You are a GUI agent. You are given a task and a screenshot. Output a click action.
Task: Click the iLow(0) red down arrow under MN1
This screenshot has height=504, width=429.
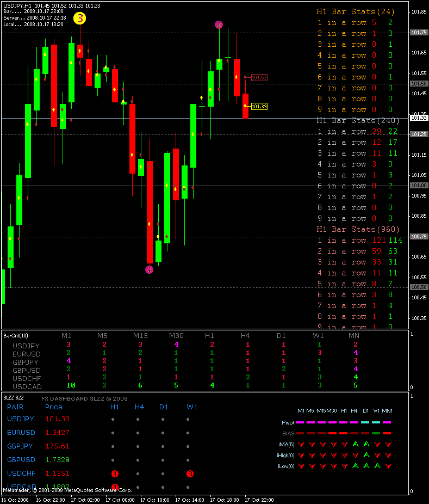click(388, 466)
